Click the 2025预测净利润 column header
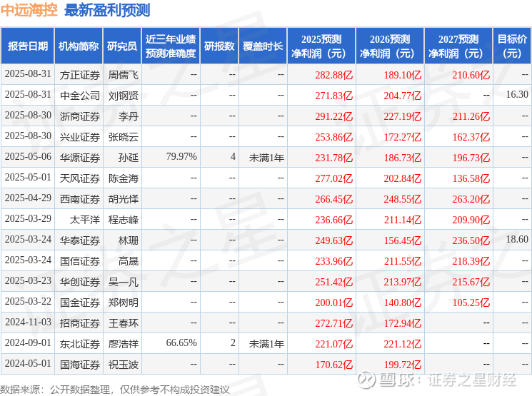 point(321,46)
